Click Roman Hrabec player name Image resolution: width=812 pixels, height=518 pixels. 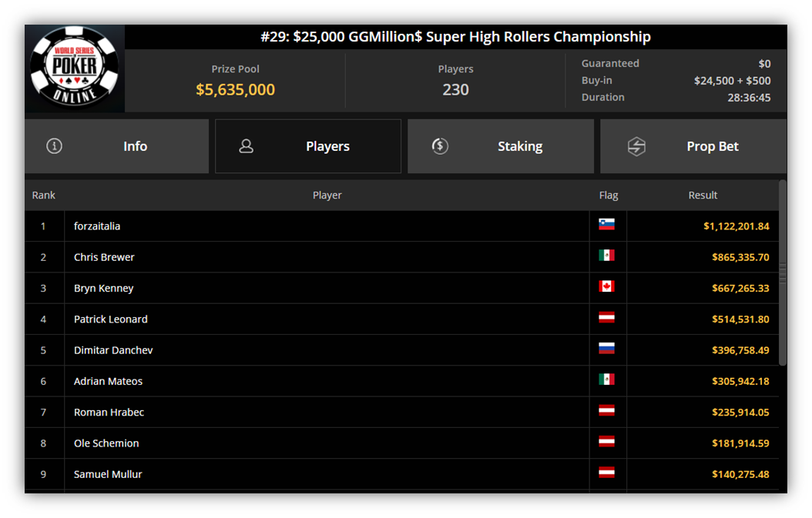109,413
